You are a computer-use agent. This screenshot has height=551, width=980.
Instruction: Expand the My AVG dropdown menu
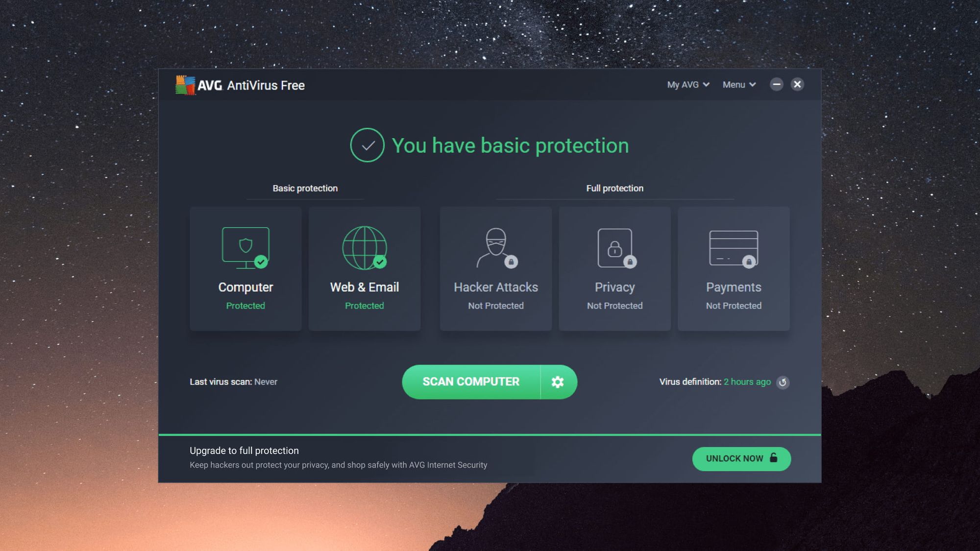point(686,85)
